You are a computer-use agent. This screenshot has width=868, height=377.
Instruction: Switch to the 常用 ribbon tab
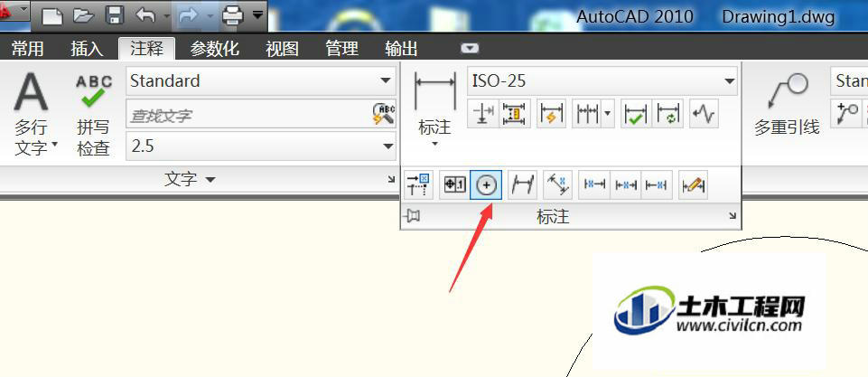point(27,49)
